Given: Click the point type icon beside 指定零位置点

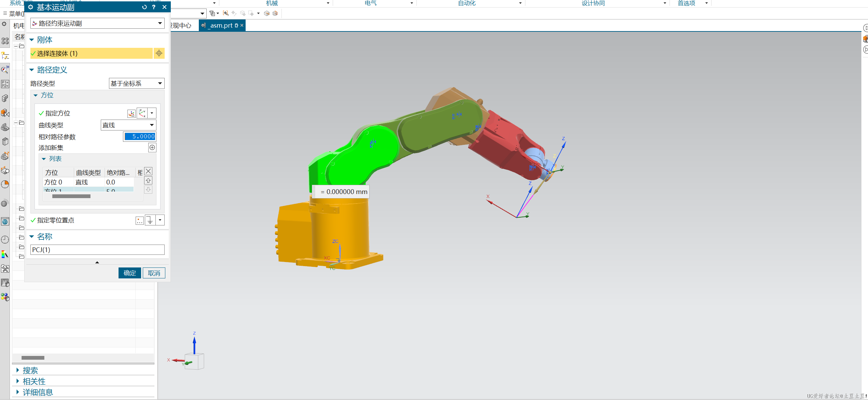Looking at the screenshot, I should pyautogui.click(x=150, y=220).
